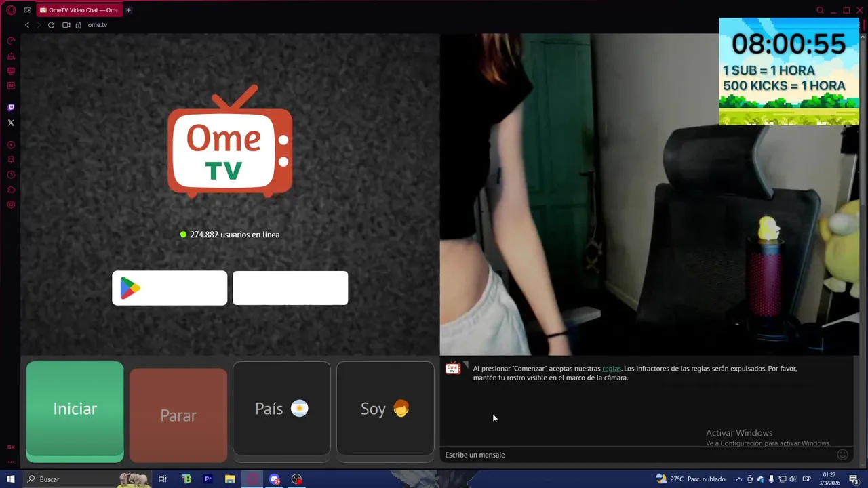The width and height of the screenshot is (868, 488).
Task: Open Discord from the taskbar
Action: 275,479
